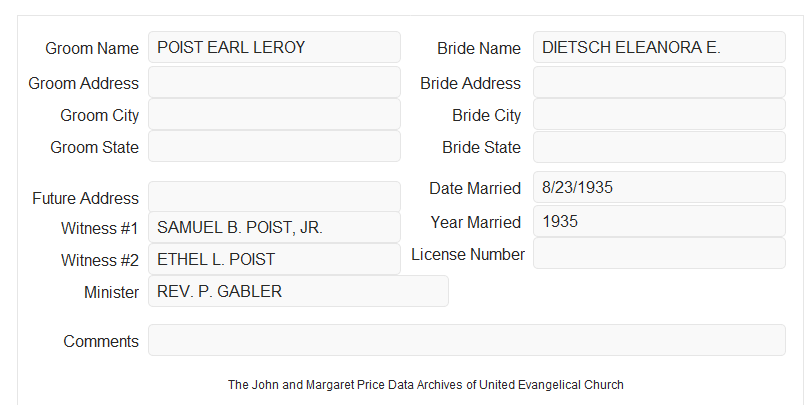Click the John and Margaret Price archives text
Viewport: 805px width, 405px height.
pos(426,385)
